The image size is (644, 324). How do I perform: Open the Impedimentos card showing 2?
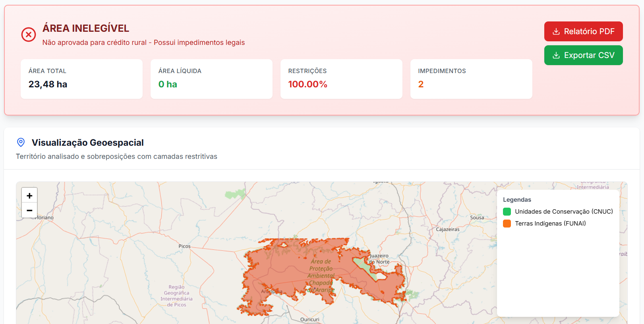point(471,79)
